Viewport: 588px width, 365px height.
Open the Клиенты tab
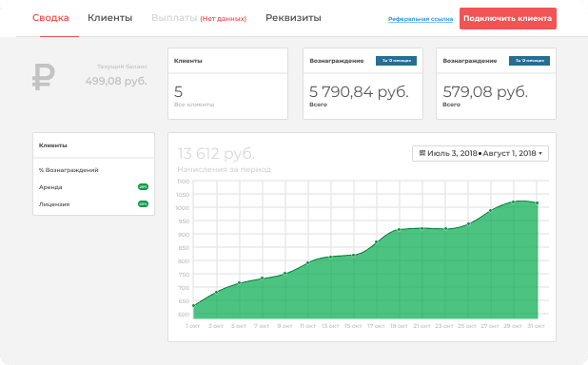click(109, 18)
